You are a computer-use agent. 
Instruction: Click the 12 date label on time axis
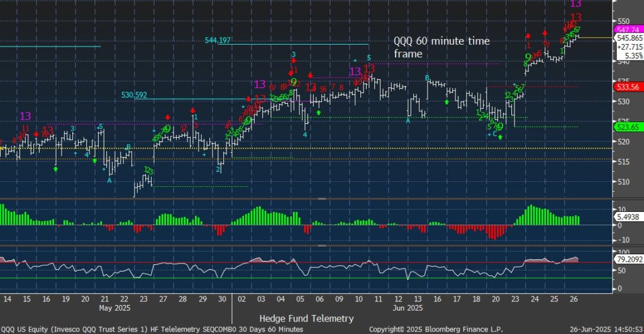point(398,299)
